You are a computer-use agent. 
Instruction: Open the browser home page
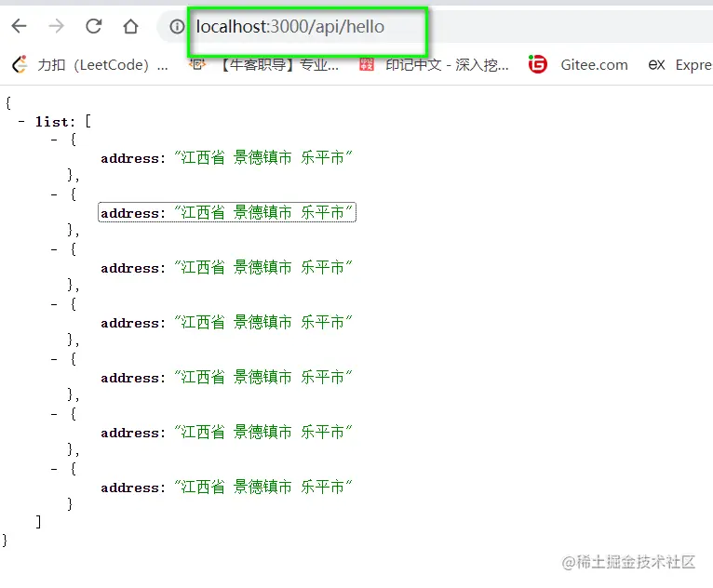pos(131,26)
